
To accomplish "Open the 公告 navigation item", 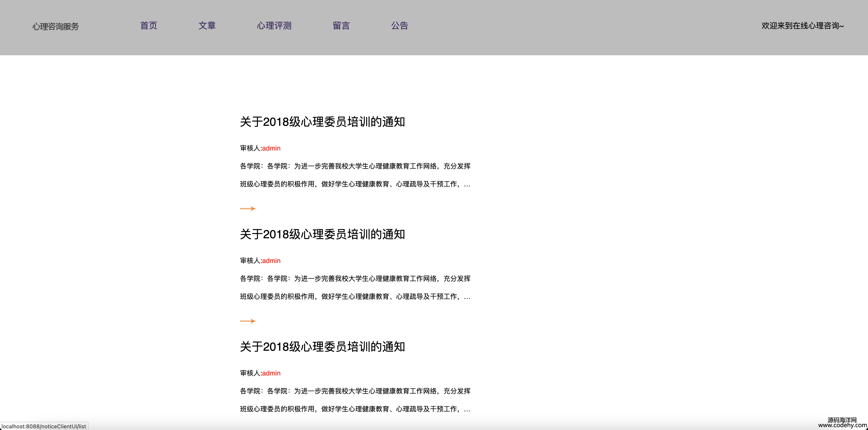I will (x=400, y=26).
